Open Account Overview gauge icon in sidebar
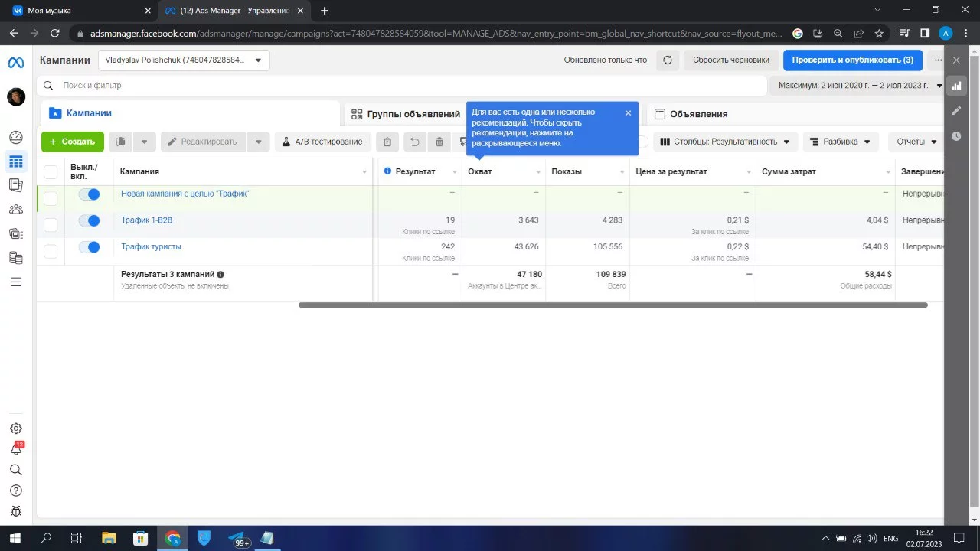Image resolution: width=980 pixels, height=551 pixels. 16,138
